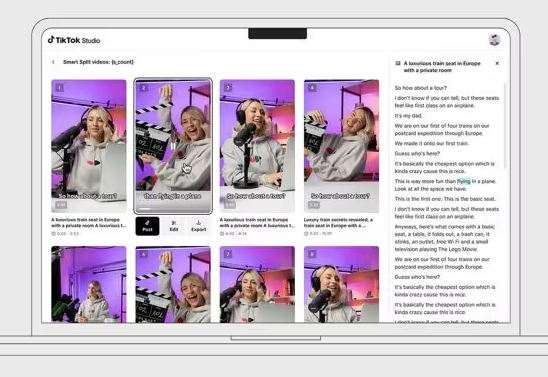Click the transcript panel icon beside the title
Viewport: 548px width, 377px height.
[398, 63]
